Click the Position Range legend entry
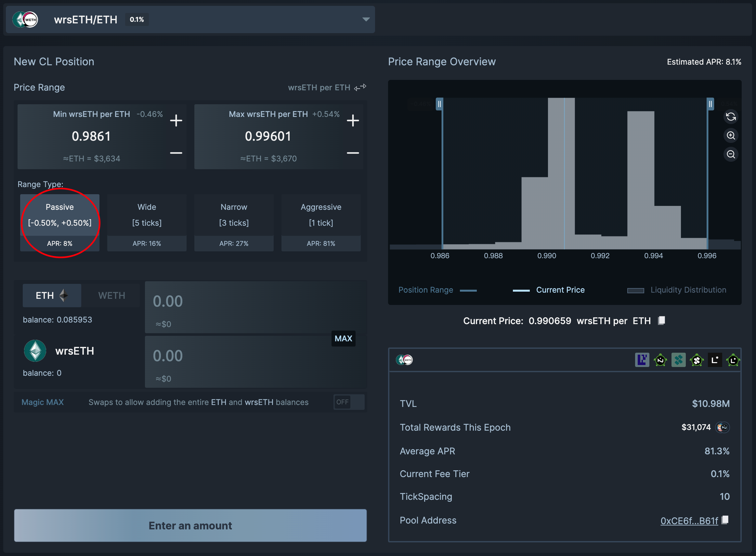 point(437,290)
